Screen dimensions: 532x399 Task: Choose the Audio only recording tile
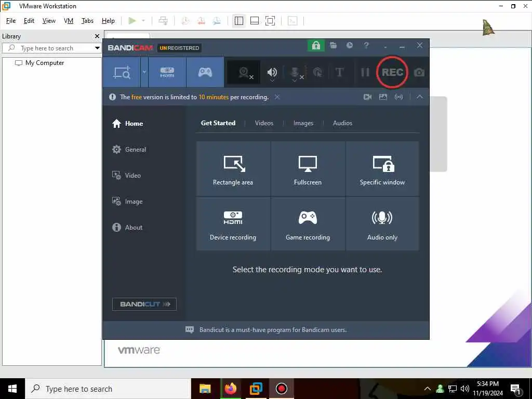382,224
